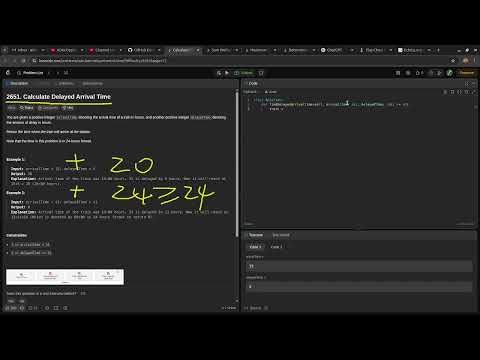Switch to the GitHub browser tab
480x360 pixels.
click(144, 50)
